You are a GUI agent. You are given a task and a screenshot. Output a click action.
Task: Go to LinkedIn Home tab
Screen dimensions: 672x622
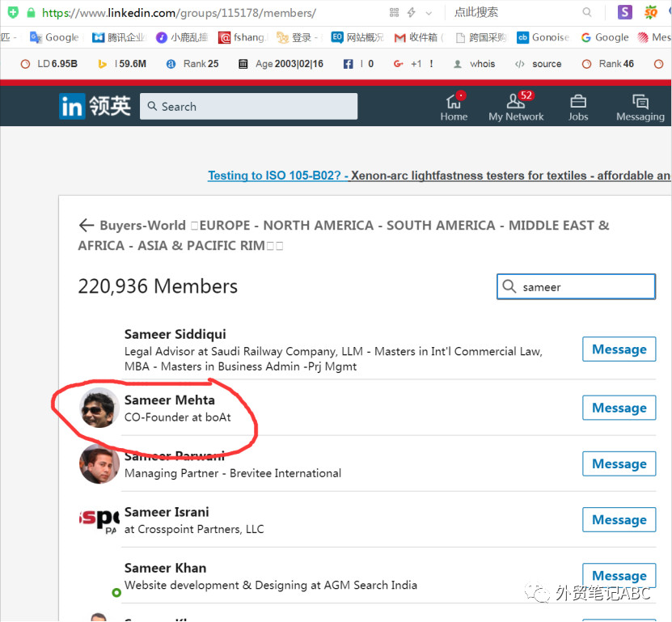click(x=454, y=107)
